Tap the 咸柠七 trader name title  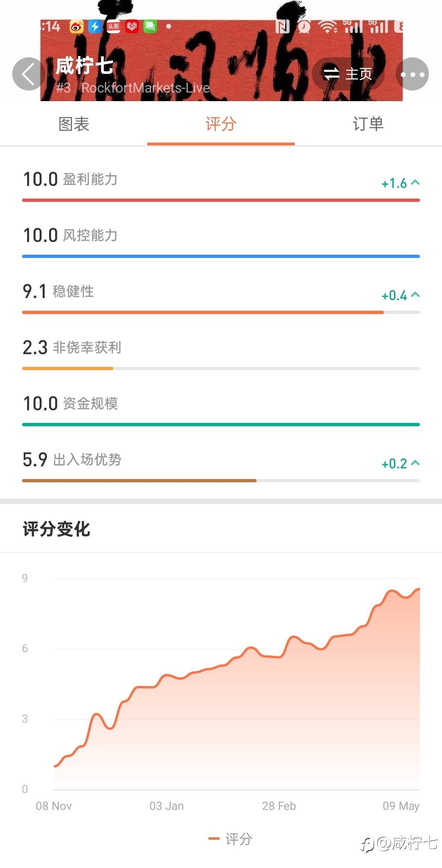click(84, 66)
